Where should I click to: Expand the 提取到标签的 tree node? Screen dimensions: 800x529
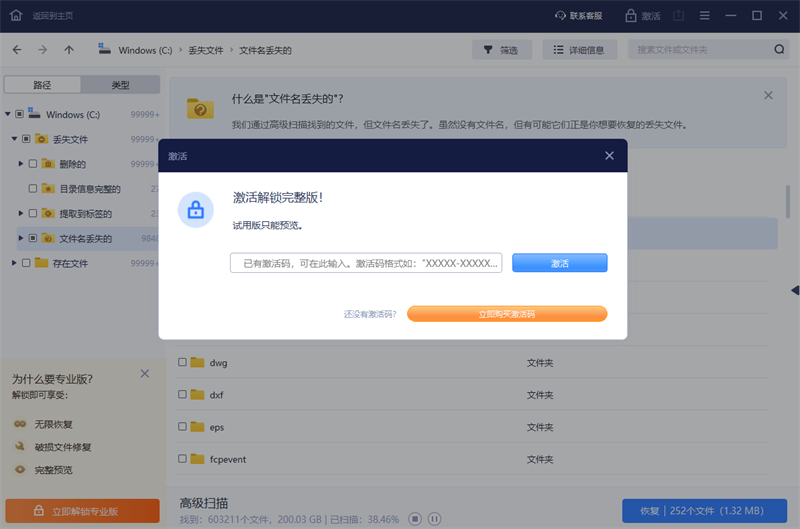pos(21,213)
